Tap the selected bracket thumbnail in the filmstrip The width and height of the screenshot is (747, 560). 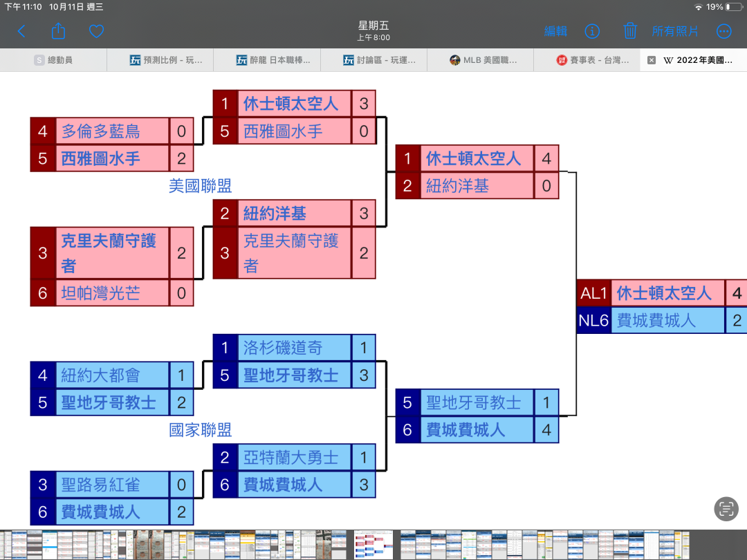point(373,545)
